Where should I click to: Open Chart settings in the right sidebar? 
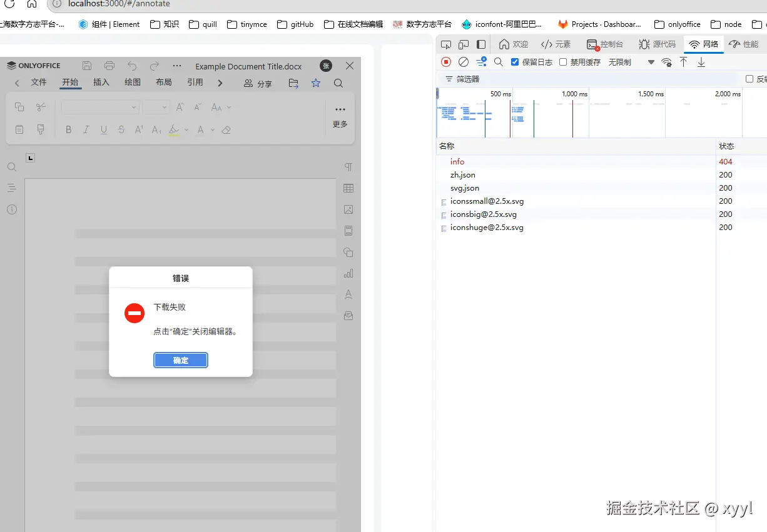click(348, 273)
